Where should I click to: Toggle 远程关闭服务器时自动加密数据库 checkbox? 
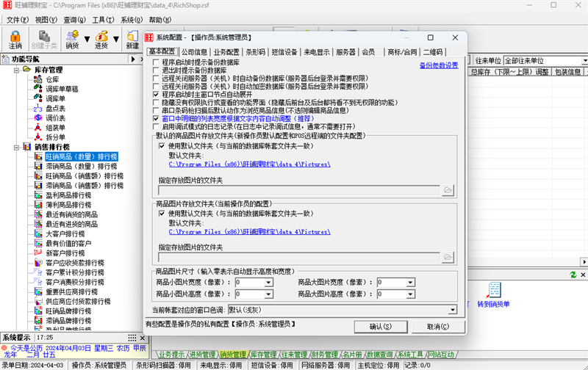(156, 87)
